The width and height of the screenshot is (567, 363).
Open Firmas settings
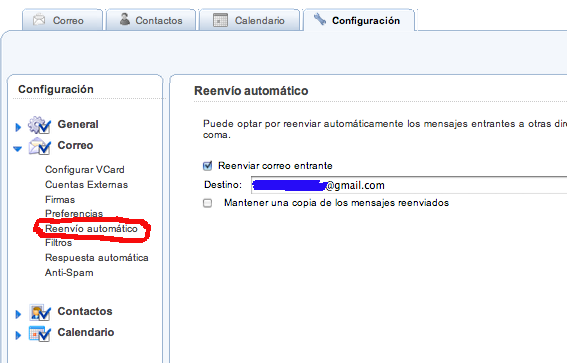pyautogui.click(x=60, y=200)
